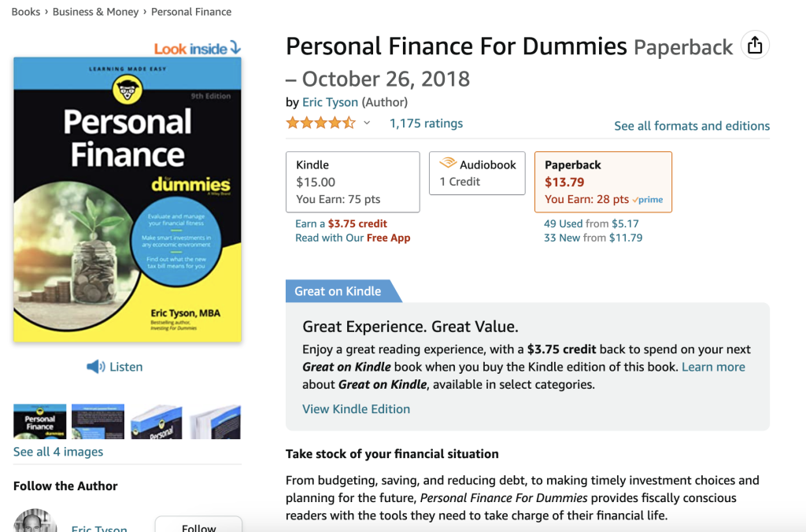The height and width of the screenshot is (532, 806).
Task: Click the Look inside arrow icon
Action: click(234, 48)
